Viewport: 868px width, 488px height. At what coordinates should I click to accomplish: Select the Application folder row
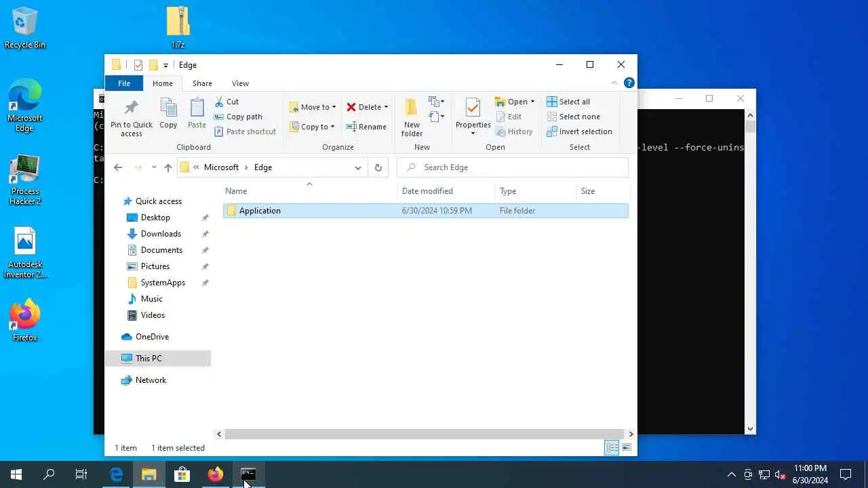426,211
